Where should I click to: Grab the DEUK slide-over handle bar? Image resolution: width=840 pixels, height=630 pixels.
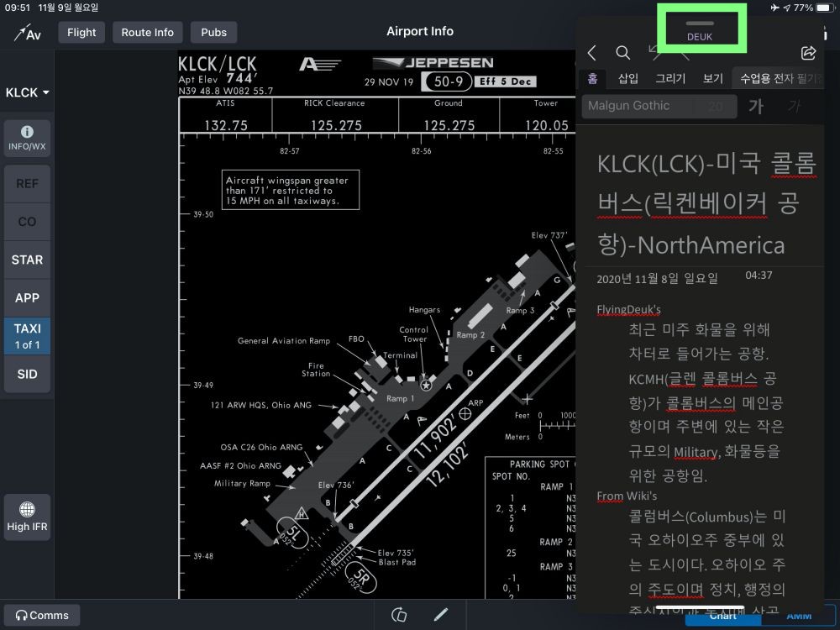[x=700, y=24]
